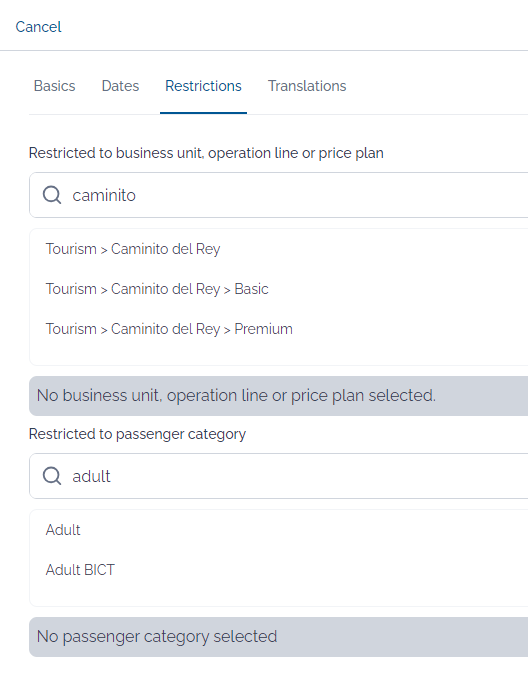Image resolution: width=528 pixels, height=694 pixels.
Task: Select the Restrictions tab
Action: pos(203,86)
